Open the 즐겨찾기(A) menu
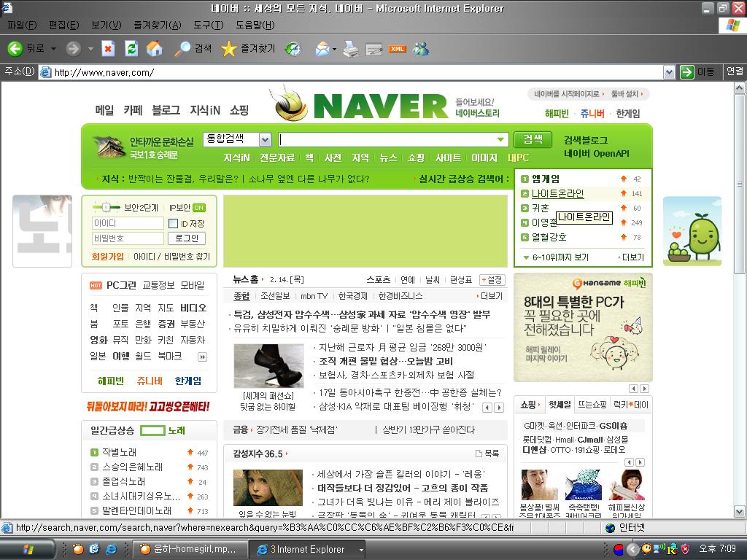This screenshot has height=560, width=747. click(x=158, y=25)
